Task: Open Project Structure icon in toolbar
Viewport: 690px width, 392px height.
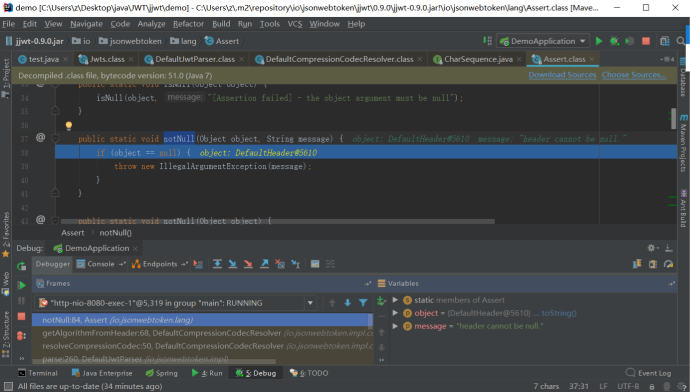Action: coord(664,41)
